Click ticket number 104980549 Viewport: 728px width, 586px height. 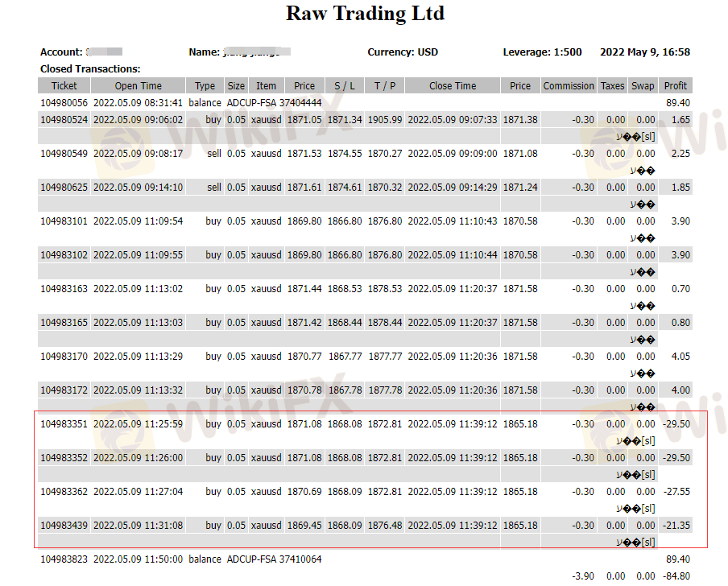[64, 154]
